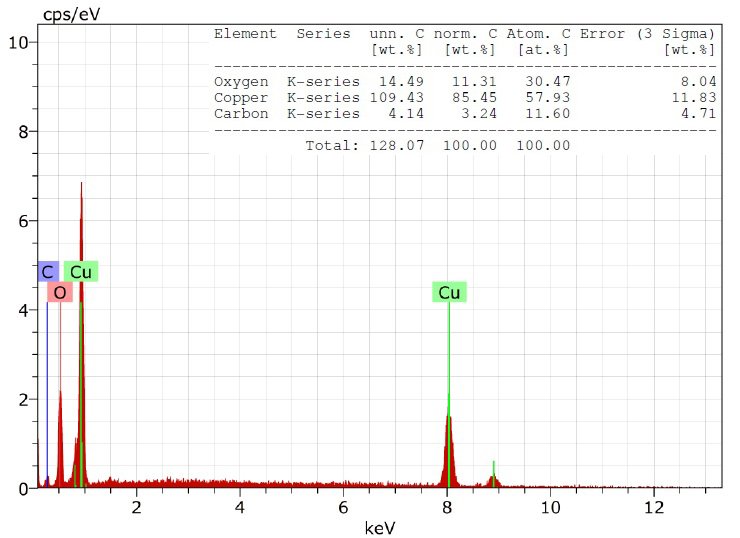Click the tallest copper peak near 1 keV
The image size is (740, 538).
point(81,185)
